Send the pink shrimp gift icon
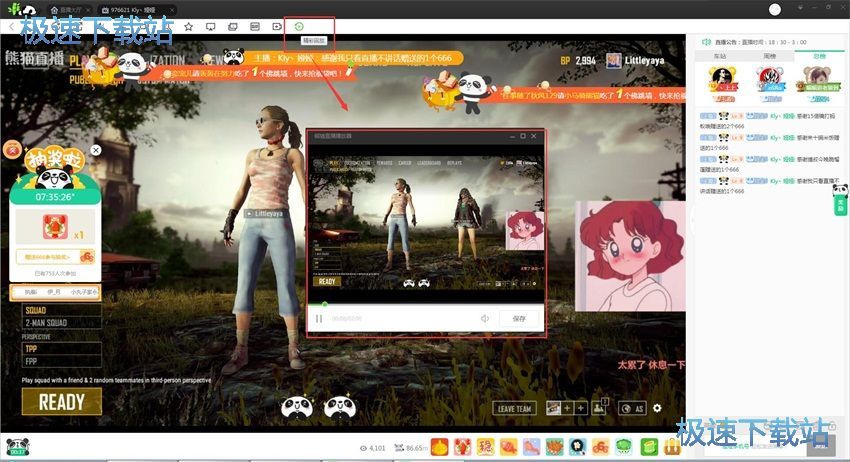This screenshot has height=462, width=850. tap(532, 447)
